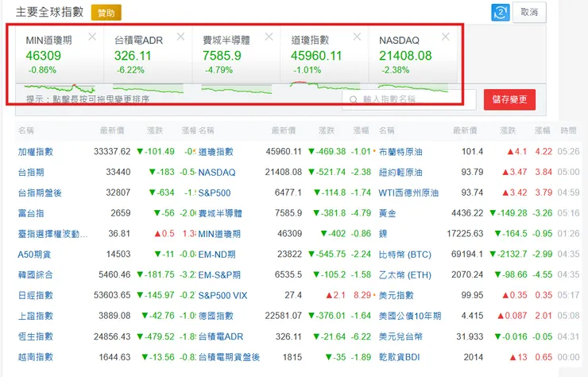588x377 pixels.
Task: Remove the 道瓊指數 card
Action: (357, 37)
